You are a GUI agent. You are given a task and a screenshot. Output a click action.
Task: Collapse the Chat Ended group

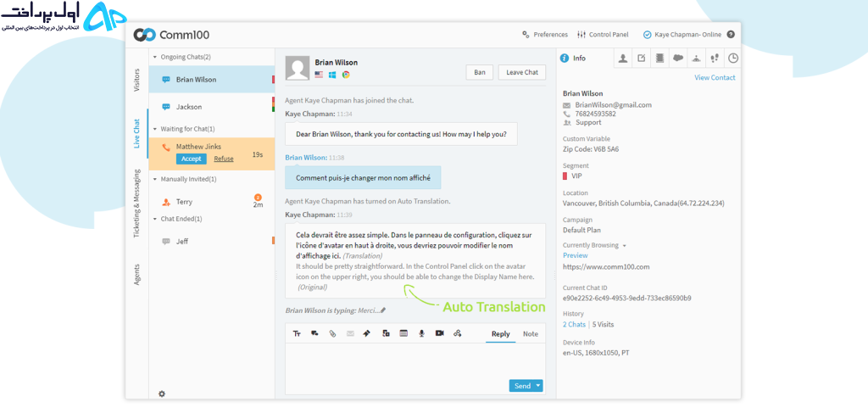tap(155, 219)
